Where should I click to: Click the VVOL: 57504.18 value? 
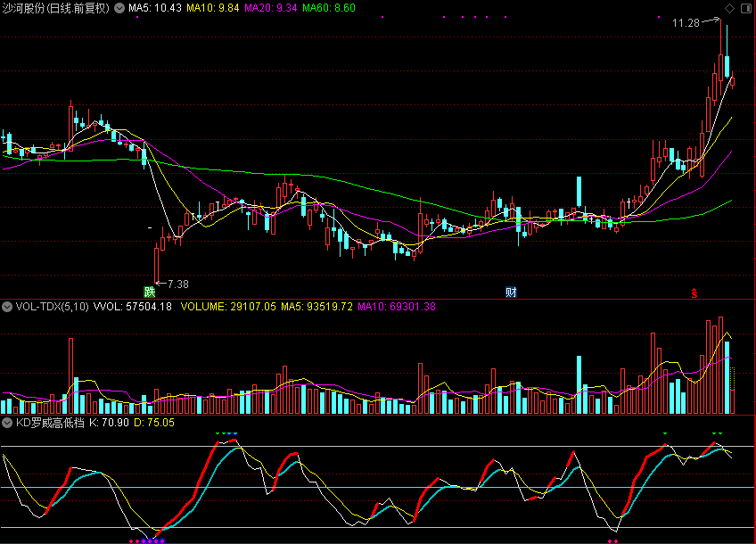(133, 307)
